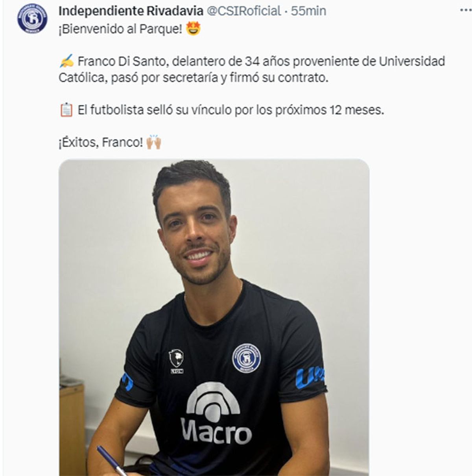This screenshot has width=472, height=476.
Task: Click the Independiente Rivadavia display name
Action: tap(131, 11)
